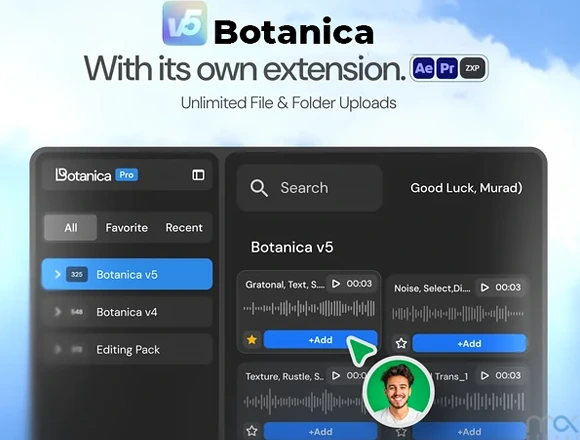This screenshot has width=580, height=440.
Task: Click the Premiere Pro Pr badge
Action: (x=447, y=68)
